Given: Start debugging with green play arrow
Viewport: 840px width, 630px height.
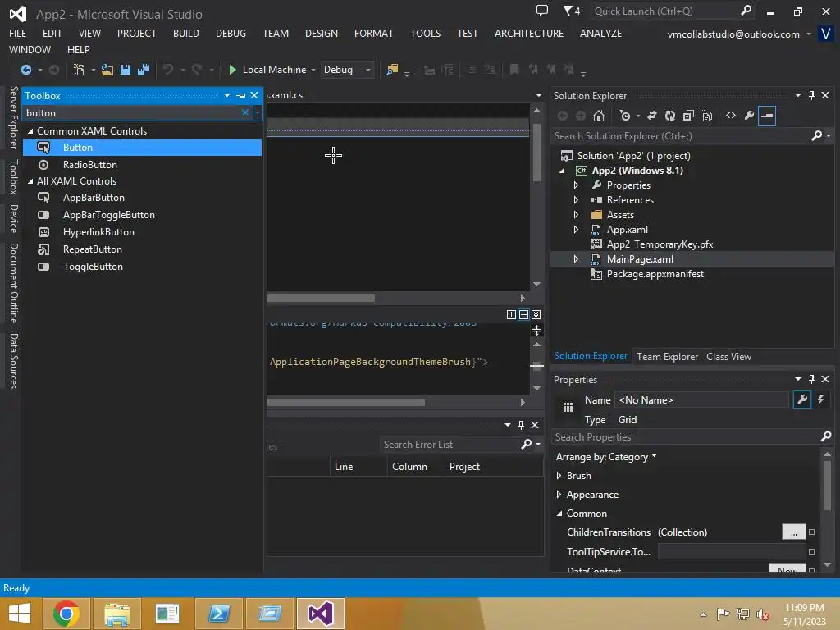Looking at the screenshot, I should (x=232, y=70).
